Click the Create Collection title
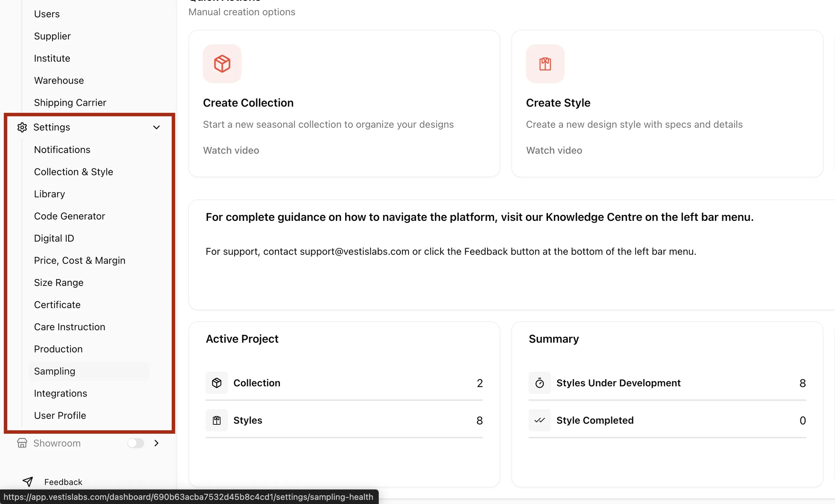The height and width of the screenshot is (504, 835). 248,103
